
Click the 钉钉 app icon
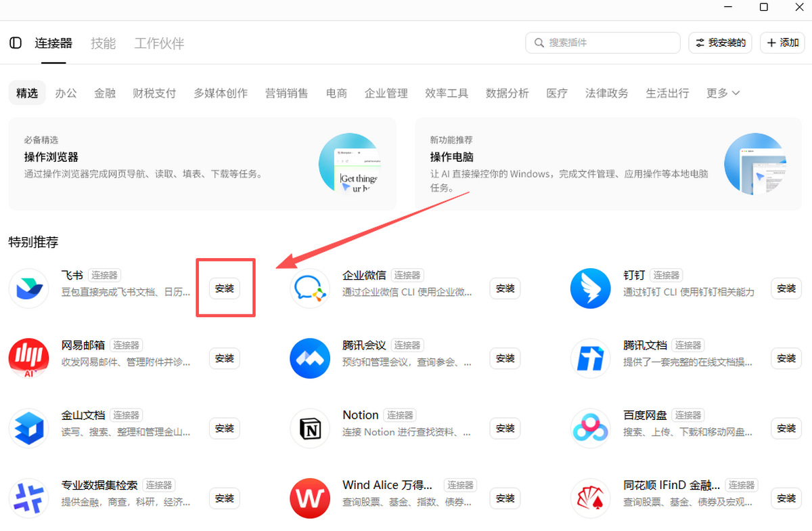click(591, 289)
